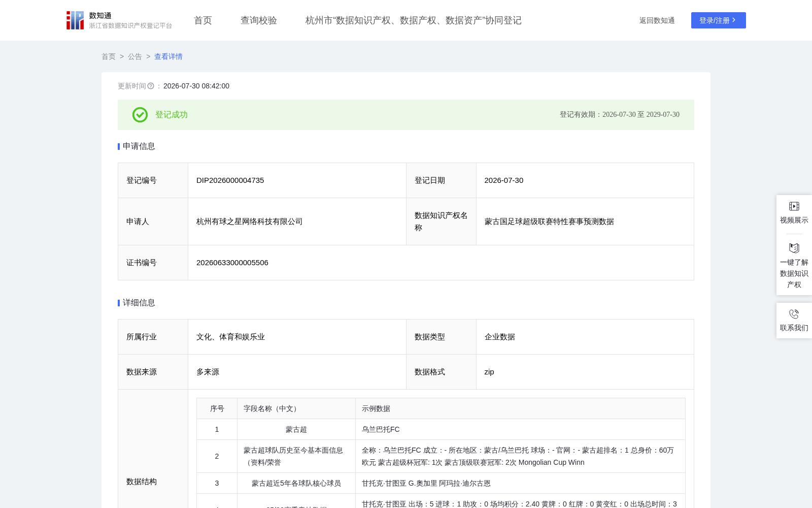This screenshot has height=508, width=812.
Task: Click field 蒙古超球队历史至今基本面信息
Action: [293, 456]
